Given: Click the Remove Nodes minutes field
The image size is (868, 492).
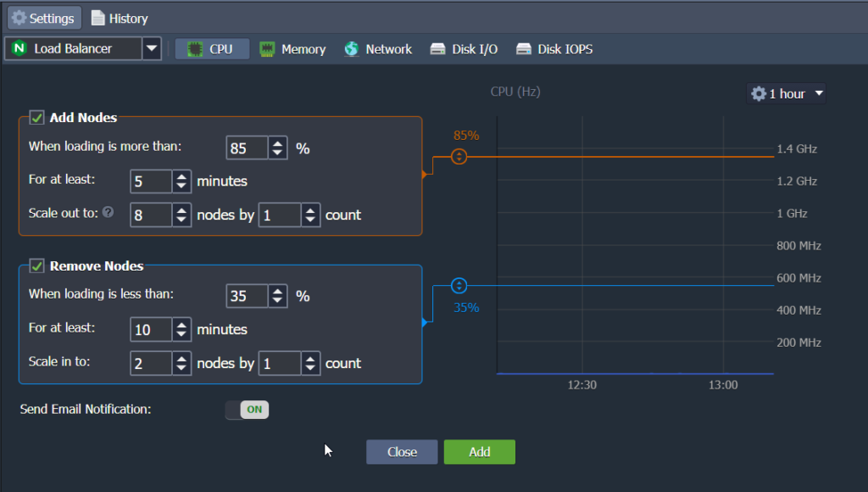Looking at the screenshot, I should [151, 330].
